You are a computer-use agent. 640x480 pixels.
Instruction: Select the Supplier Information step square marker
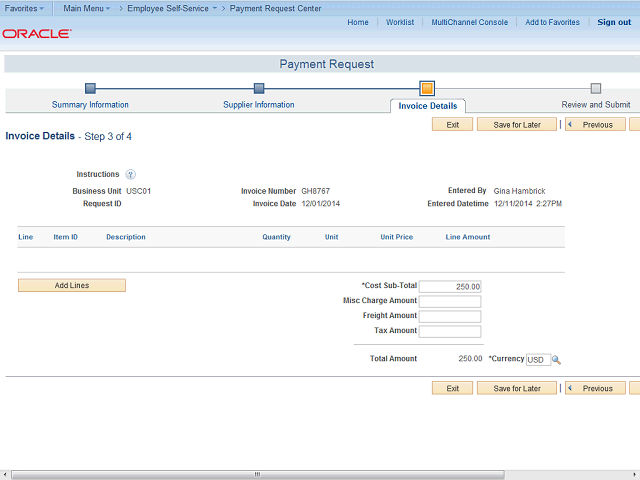pos(259,88)
